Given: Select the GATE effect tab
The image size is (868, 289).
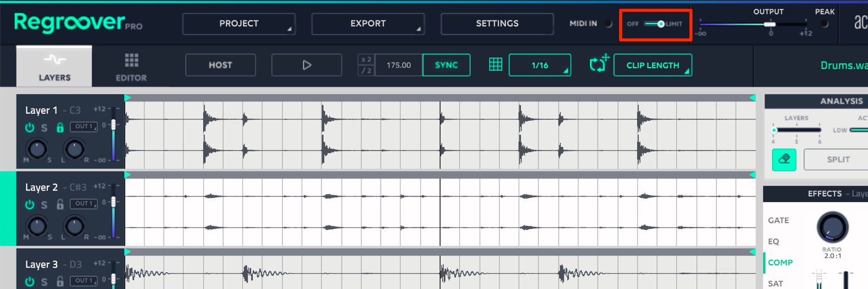Looking at the screenshot, I should click(778, 220).
